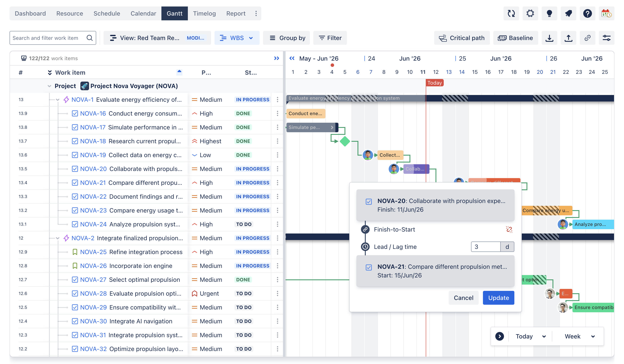
Task: Click the NOVA-20 checkbox in dependency dialog
Action: pyautogui.click(x=369, y=201)
